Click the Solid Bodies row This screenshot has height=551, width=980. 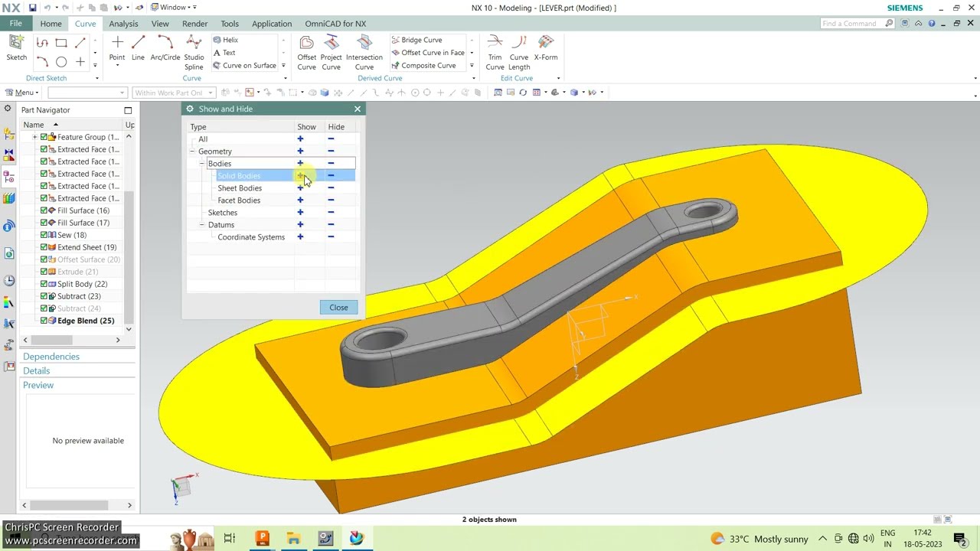(x=273, y=176)
